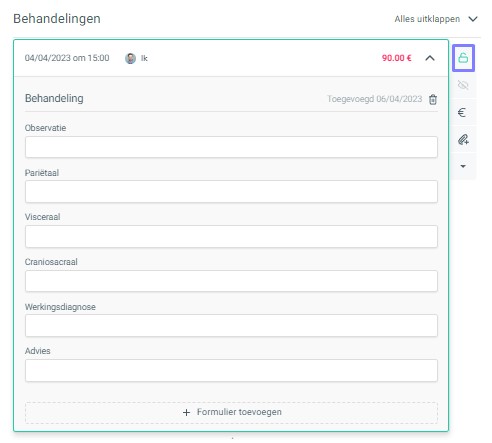
Task: Click the plus icon before Formulier toevoegen
Action: tap(186, 412)
